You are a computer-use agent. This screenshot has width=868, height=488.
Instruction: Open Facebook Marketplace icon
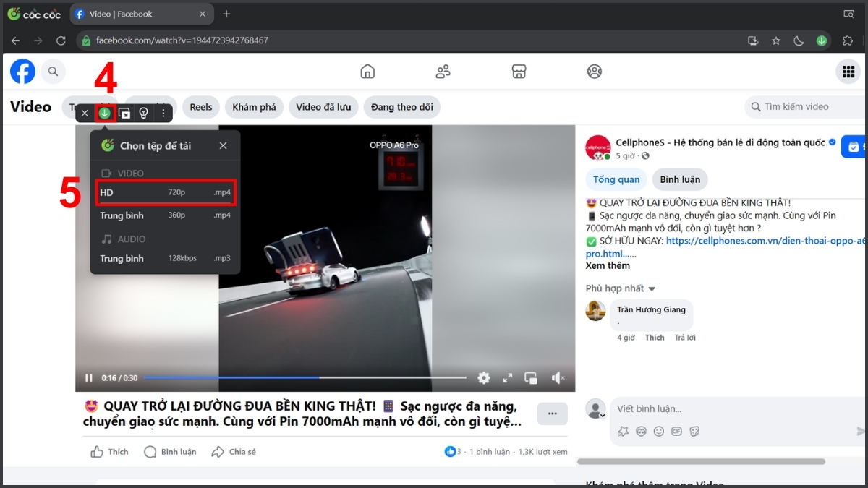519,72
